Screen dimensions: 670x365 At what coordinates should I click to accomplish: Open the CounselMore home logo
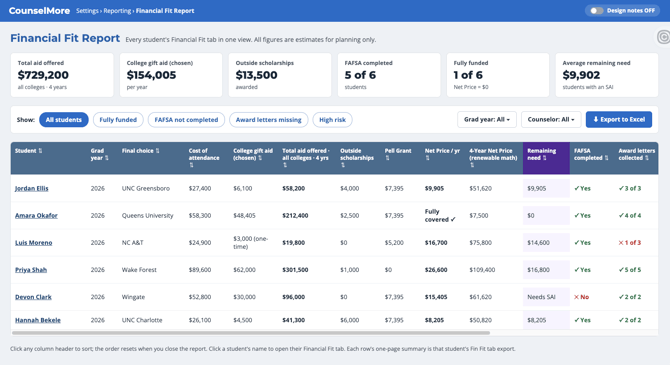click(x=39, y=11)
